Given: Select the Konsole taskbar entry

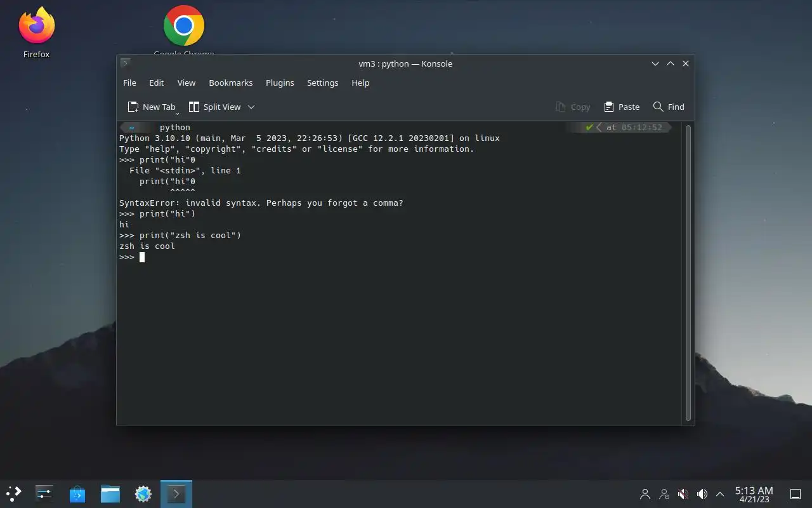Looking at the screenshot, I should (x=176, y=493).
